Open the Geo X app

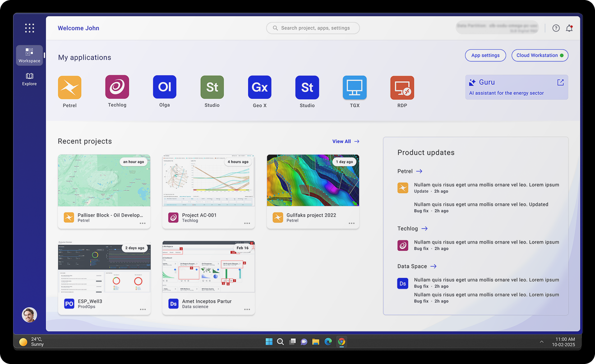coord(259,88)
